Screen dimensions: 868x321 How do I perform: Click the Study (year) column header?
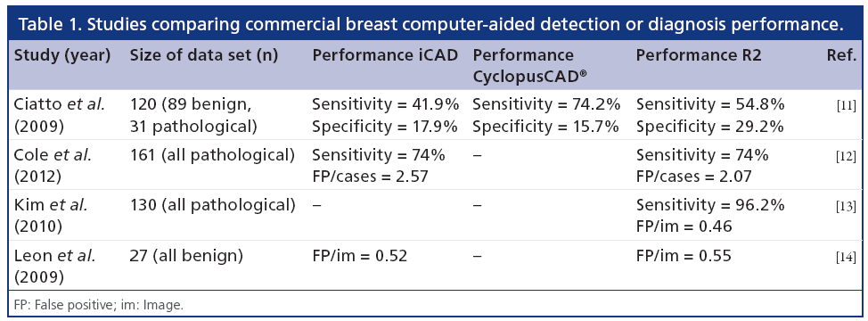62,55
